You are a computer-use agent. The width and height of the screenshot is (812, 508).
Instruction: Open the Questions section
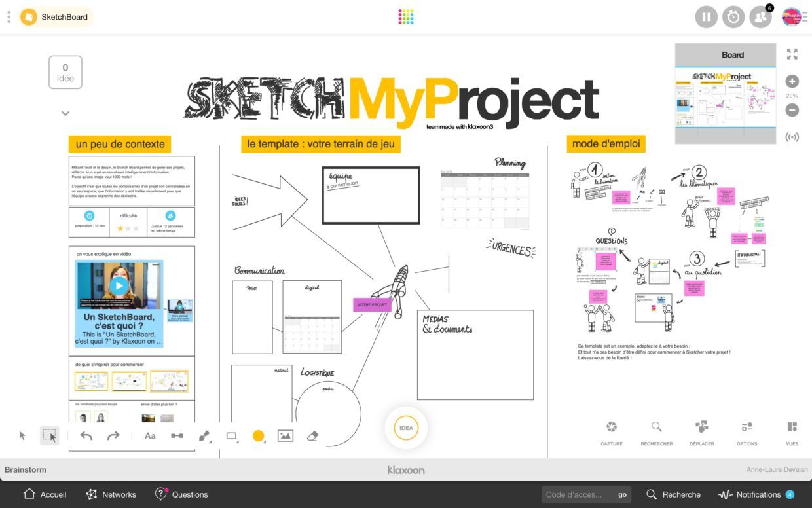pos(181,494)
